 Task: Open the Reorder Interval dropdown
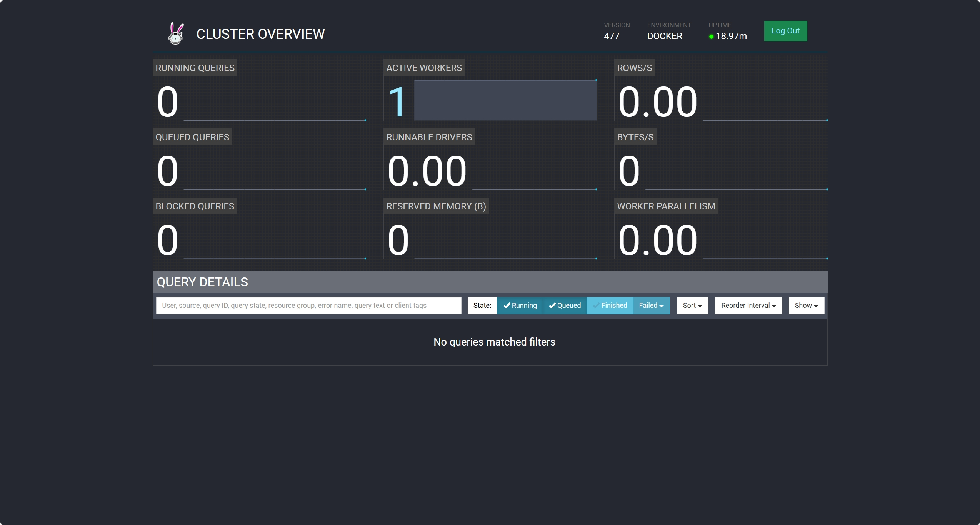[748, 306]
